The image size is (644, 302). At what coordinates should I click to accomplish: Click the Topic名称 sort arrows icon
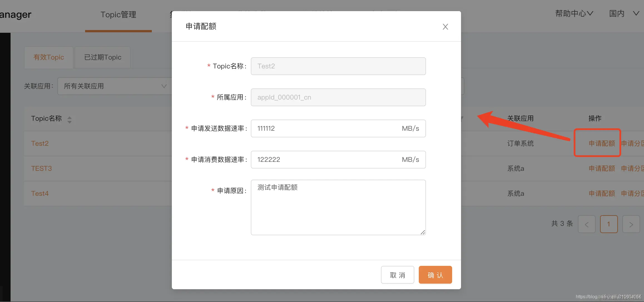click(x=69, y=120)
